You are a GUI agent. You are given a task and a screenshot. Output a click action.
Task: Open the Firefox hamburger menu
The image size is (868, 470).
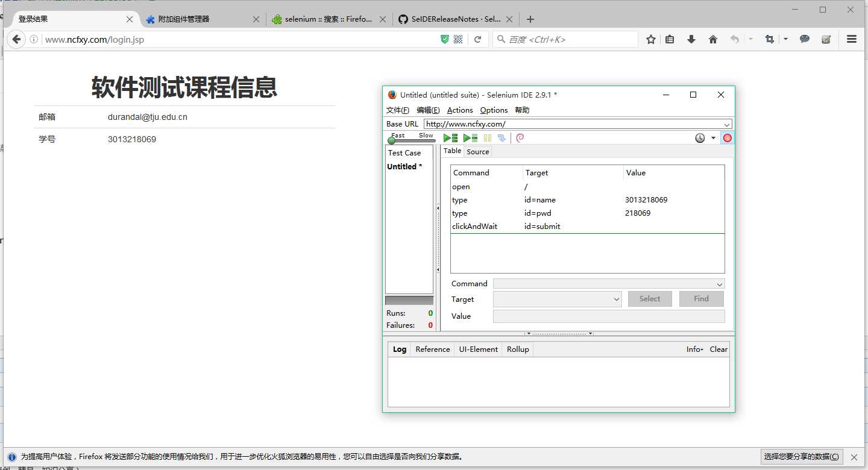click(x=852, y=39)
